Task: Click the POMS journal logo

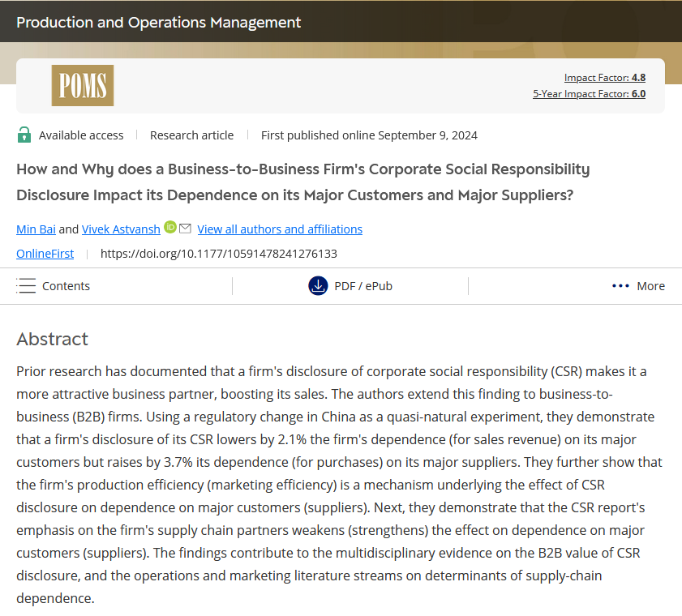Action: 82,85
